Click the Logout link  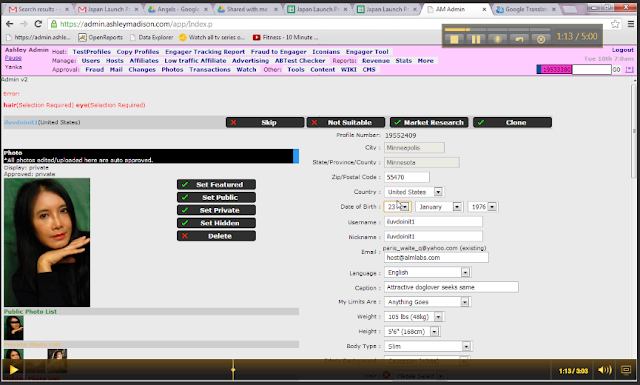tap(622, 50)
